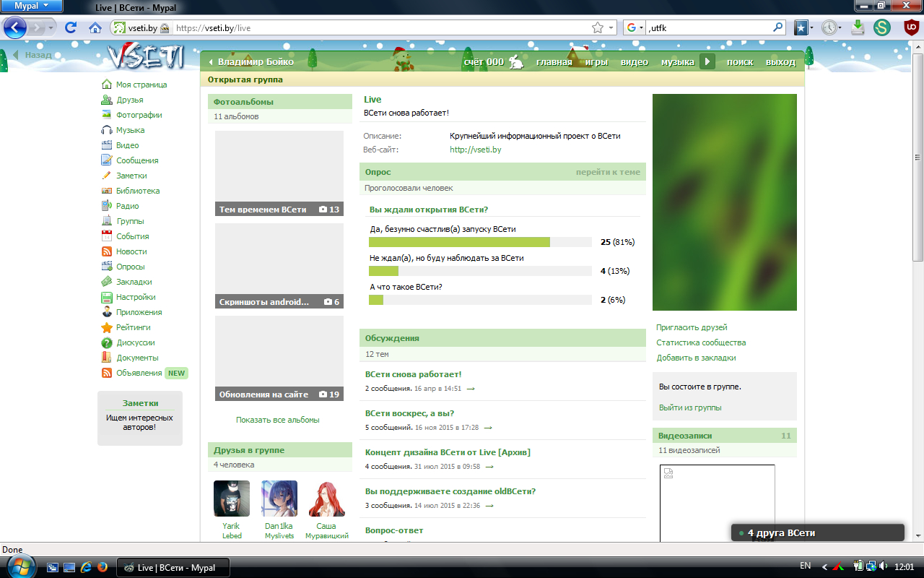Open the 'Обновления на сайте' album thumbnail
The image size is (924, 578).
point(279,358)
